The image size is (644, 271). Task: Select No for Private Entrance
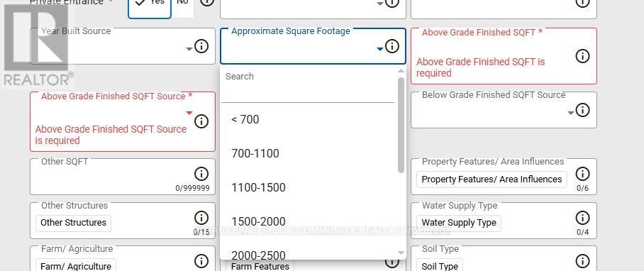tap(182, 4)
